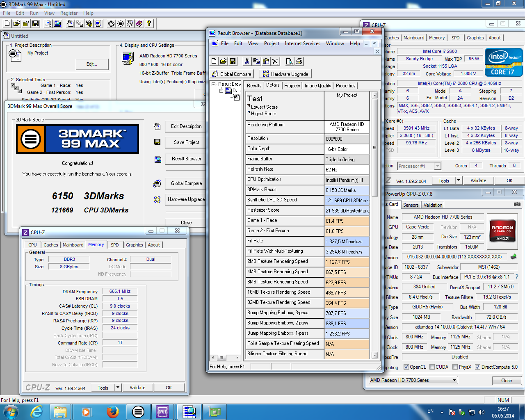Click New project icon in 3DMark main toolbar

click(x=7, y=24)
